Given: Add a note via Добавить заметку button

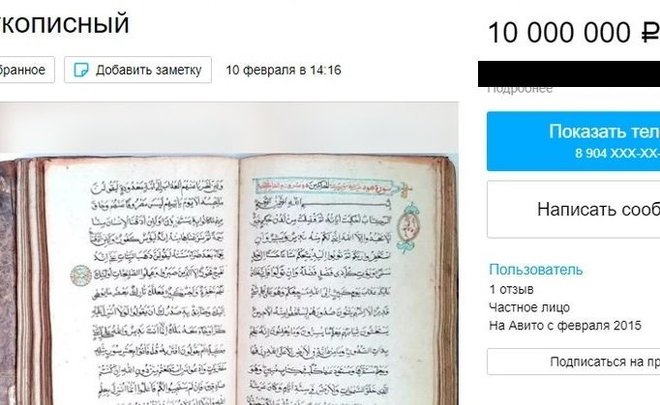Looking at the screenshot, I should click(x=138, y=70).
